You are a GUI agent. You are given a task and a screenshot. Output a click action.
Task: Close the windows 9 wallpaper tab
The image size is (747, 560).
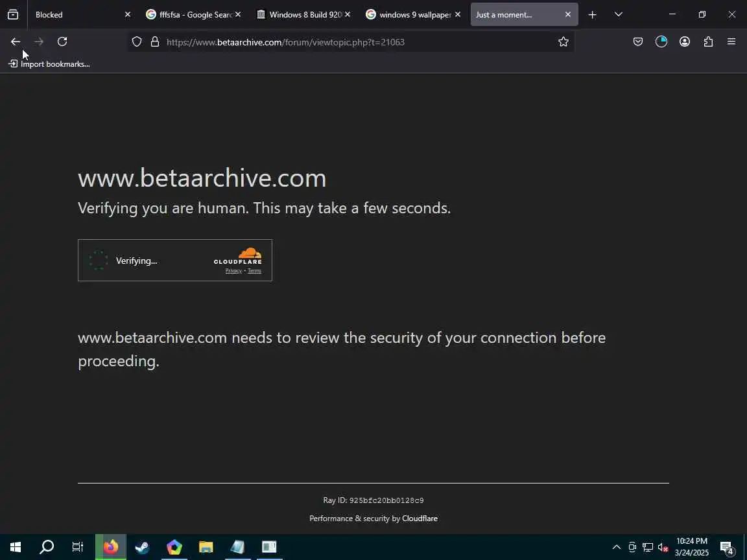point(458,15)
